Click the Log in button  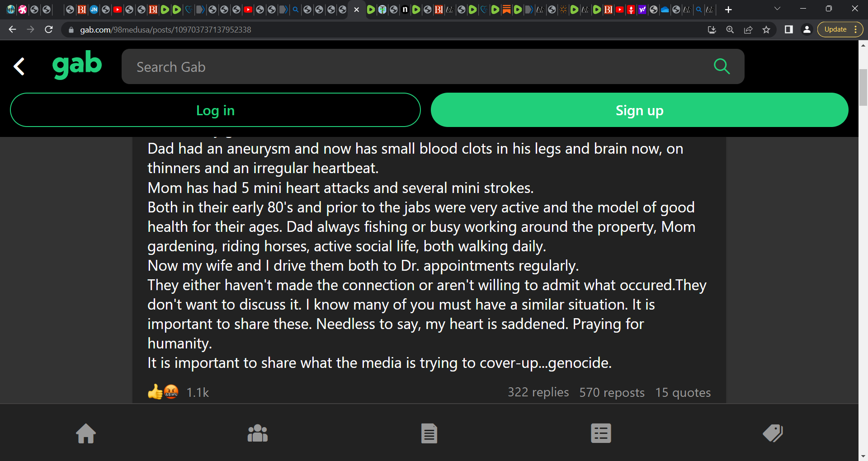[215, 110]
